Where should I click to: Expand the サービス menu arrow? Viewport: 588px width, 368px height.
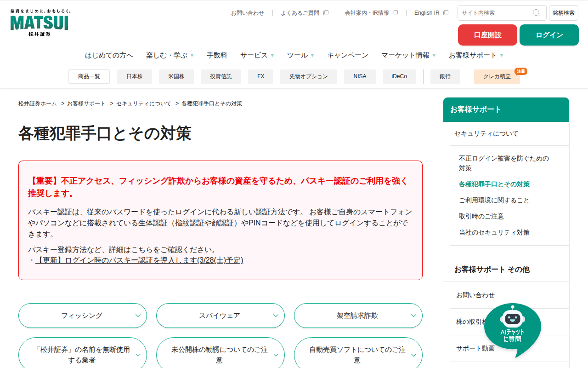pos(272,55)
